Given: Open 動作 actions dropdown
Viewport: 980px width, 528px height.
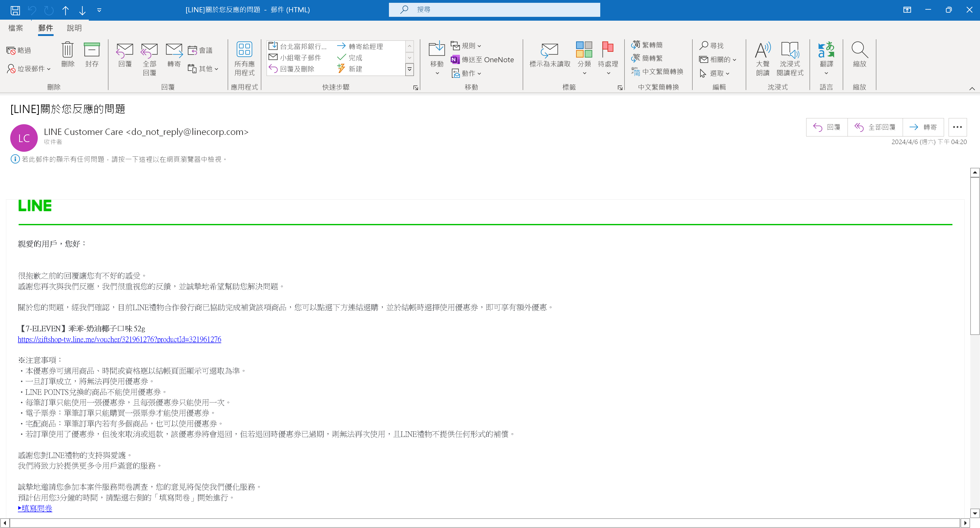Looking at the screenshot, I should [x=466, y=73].
